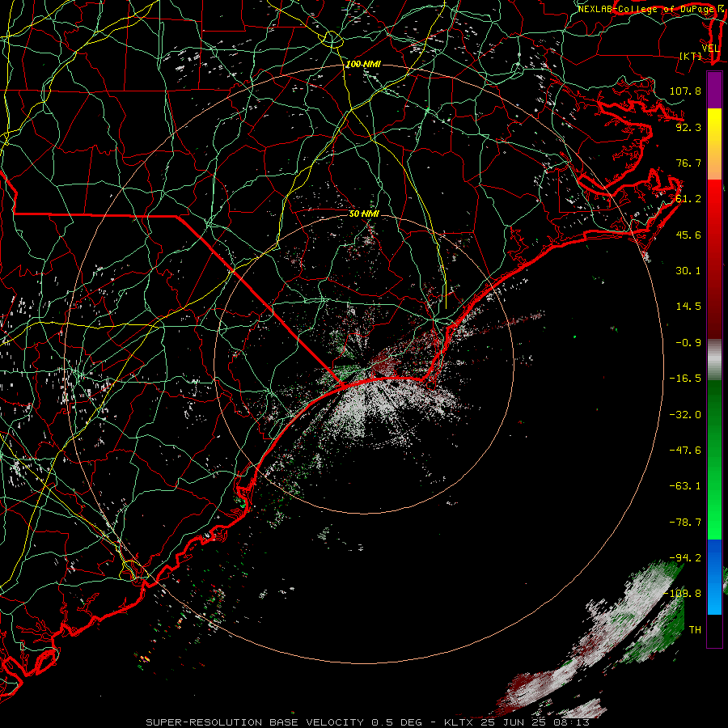Viewport: 728px width, 728px height.
Task: Pick the gray segment of the color bar
Action: click(714, 360)
